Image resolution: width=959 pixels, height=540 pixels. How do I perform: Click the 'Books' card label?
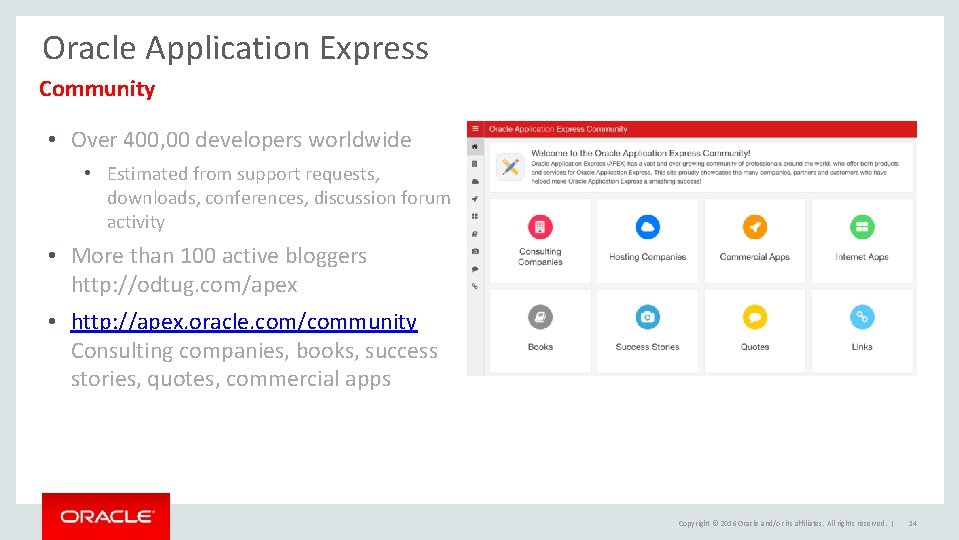540,347
